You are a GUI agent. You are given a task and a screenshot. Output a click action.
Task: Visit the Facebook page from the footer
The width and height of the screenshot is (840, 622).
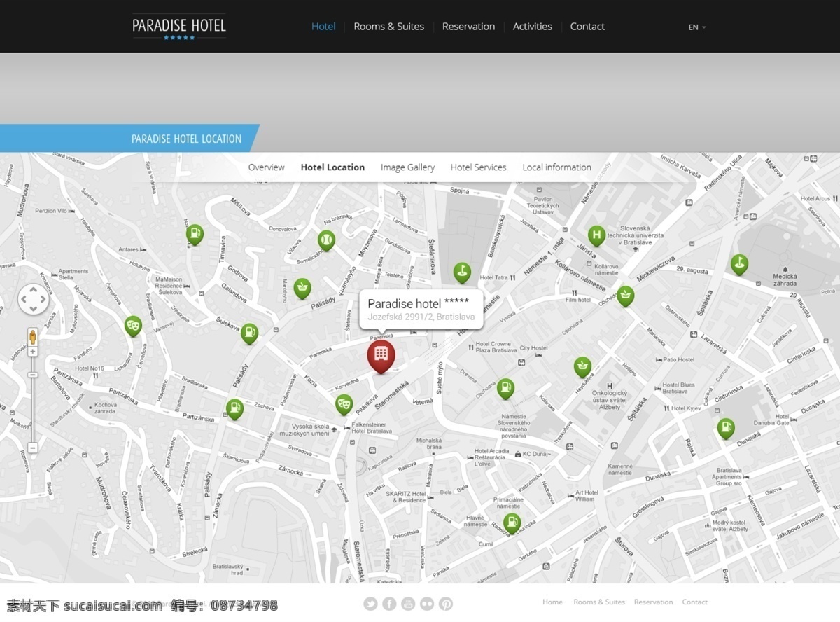tap(389, 604)
